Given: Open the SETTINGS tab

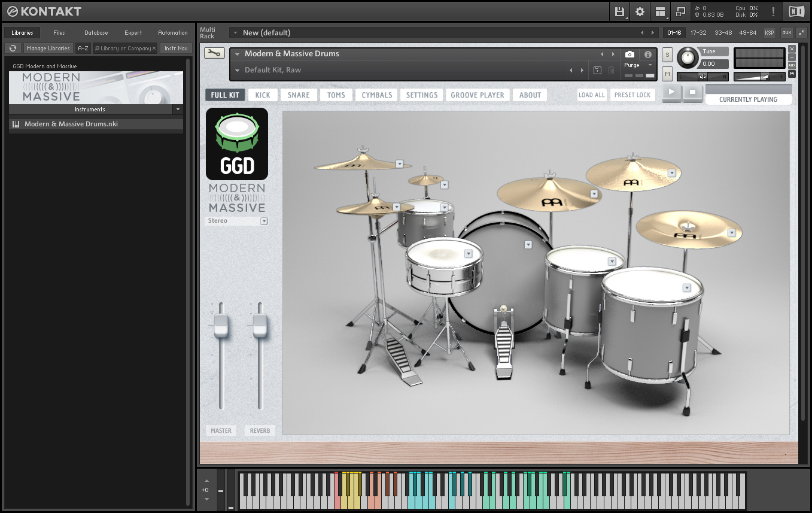Looking at the screenshot, I should point(422,95).
